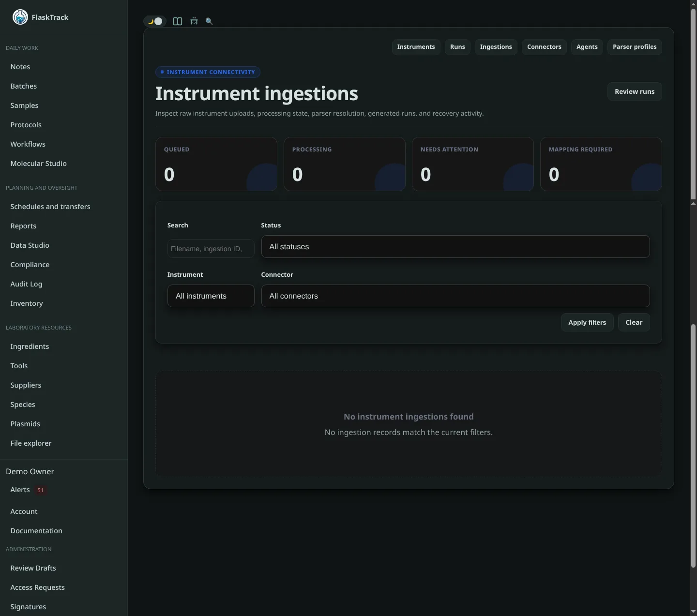The height and width of the screenshot is (616, 697).
Task: Launch Molecular Studio
Action: point(39,164)
